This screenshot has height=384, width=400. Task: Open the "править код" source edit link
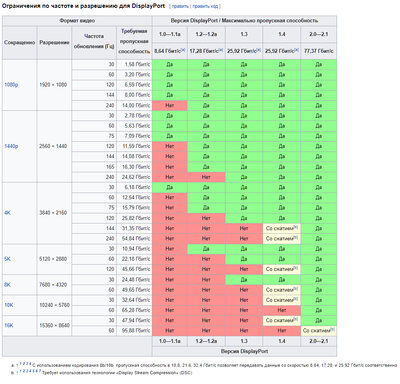(205, 6)
